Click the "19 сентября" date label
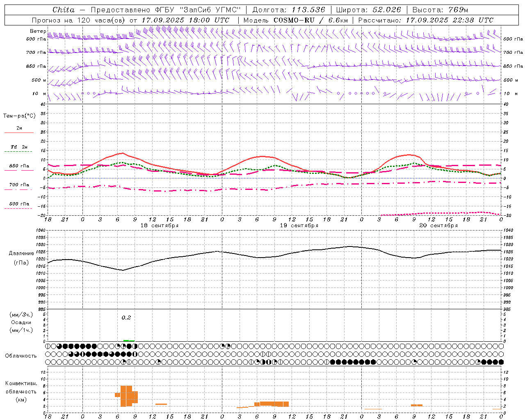The height and width of the screenshot is (420, 525). click(299, 226)
